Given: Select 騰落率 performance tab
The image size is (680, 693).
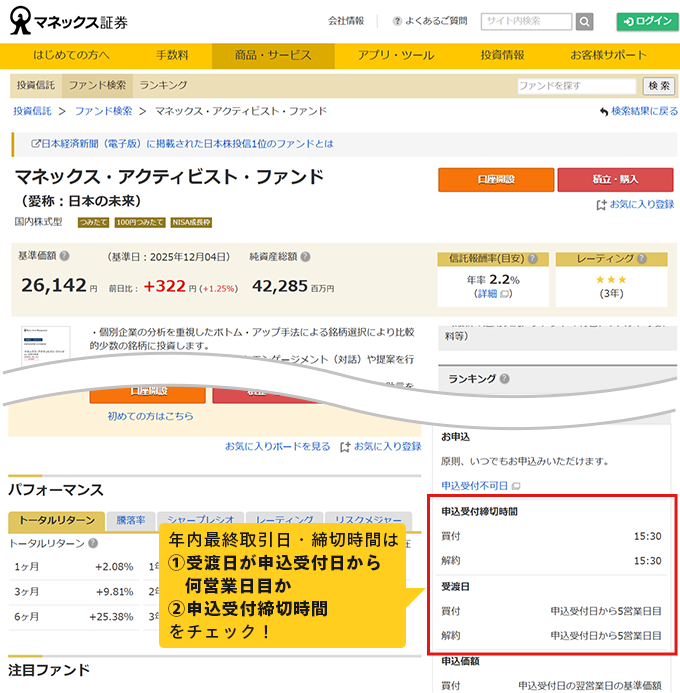Looking at the screenshot, I should pyautogui.click(x=131, y=521).
